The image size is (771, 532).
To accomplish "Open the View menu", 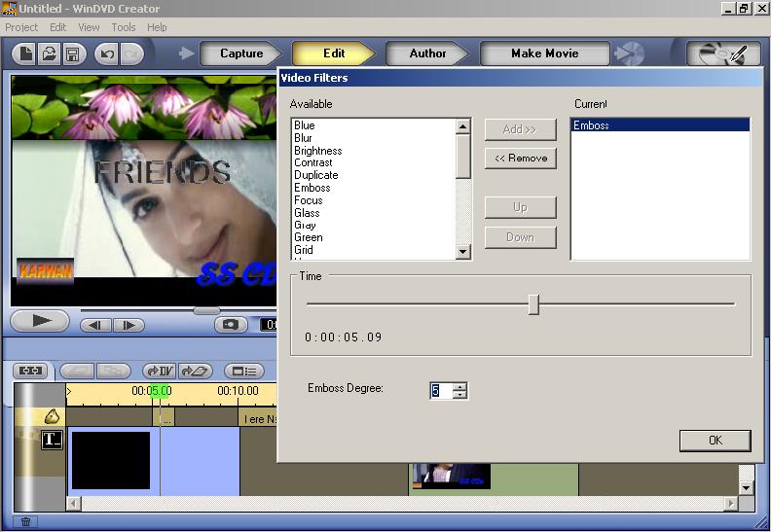I will coord(89,27).
